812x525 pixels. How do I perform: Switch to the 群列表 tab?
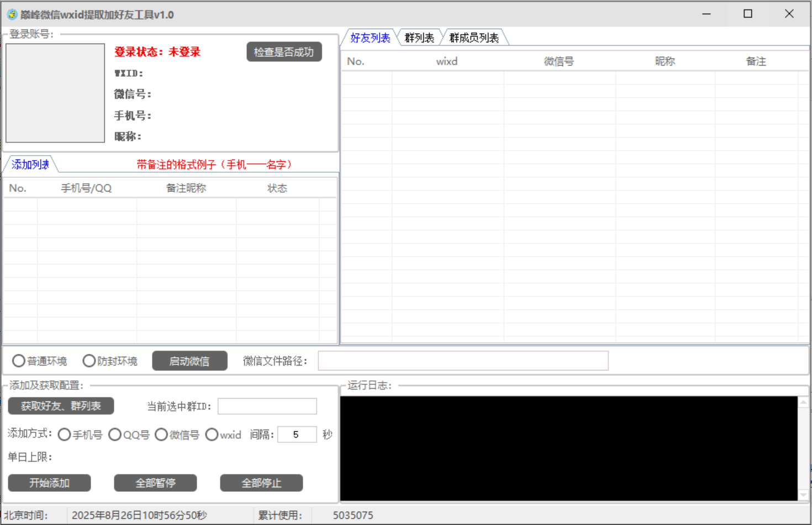coord(419,38)
